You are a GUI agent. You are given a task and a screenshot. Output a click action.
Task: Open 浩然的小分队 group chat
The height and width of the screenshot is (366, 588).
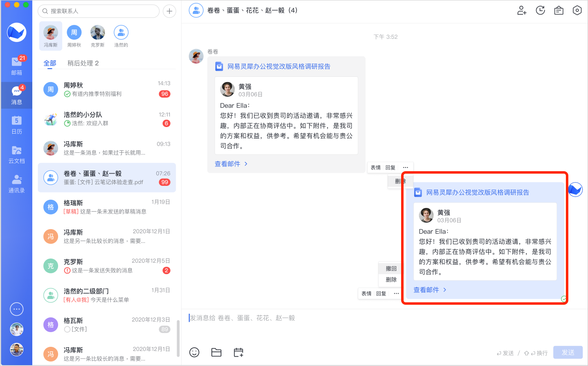107,119
